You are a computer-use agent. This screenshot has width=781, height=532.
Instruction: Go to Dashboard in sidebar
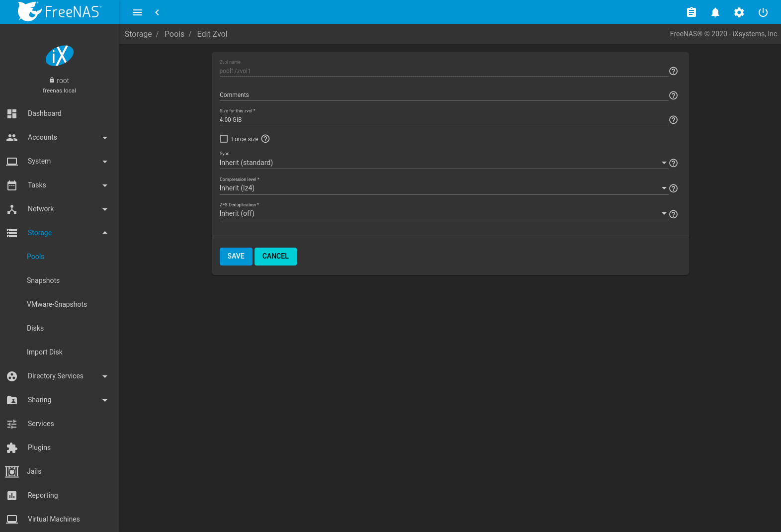click(x=45, y=113)
